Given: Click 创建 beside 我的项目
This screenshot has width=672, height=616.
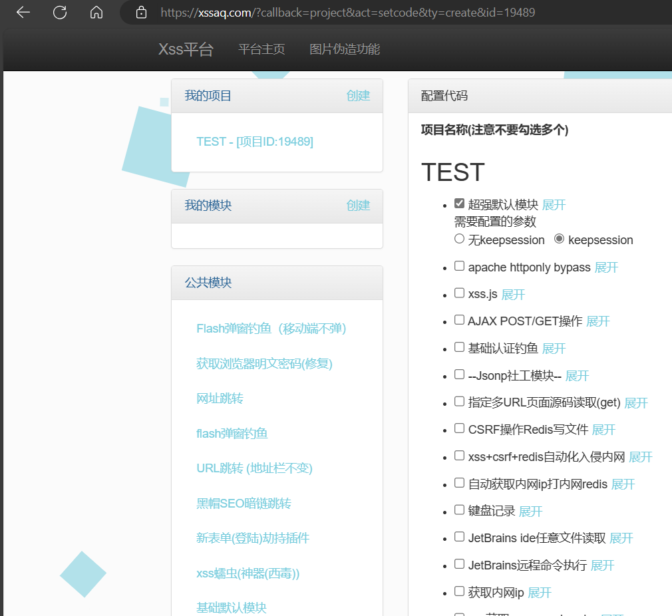Looking at the screenshot, I should pos(358,96).
